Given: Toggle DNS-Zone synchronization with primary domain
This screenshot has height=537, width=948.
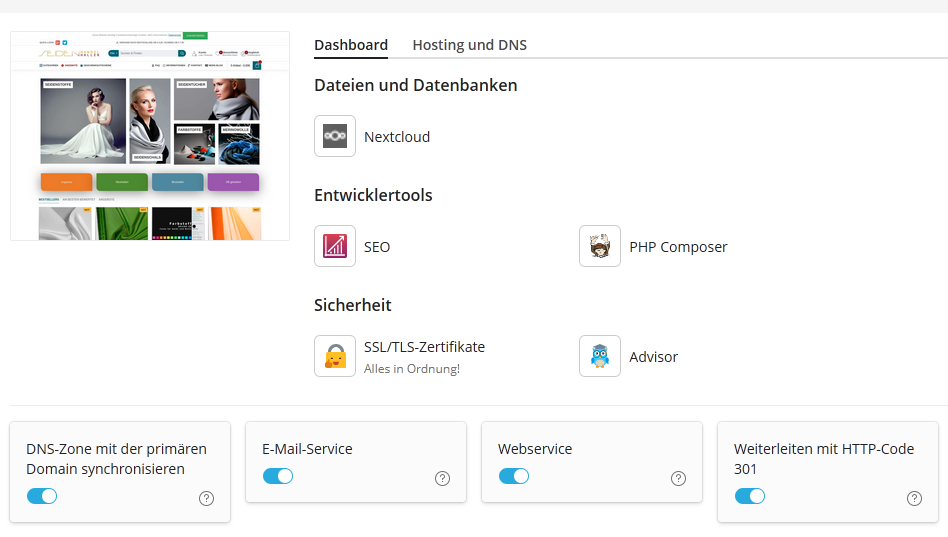Looking at the screenshot, I should tap(42, 496).
